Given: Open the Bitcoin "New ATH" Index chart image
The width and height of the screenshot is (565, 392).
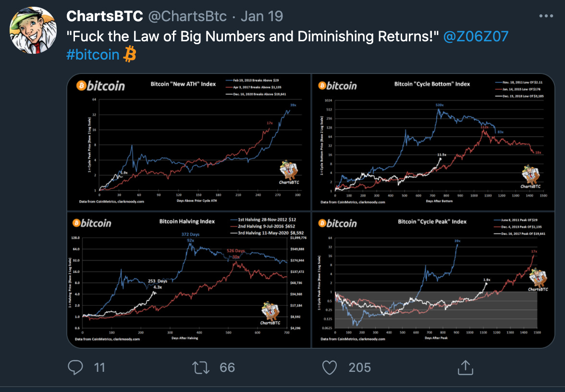Looking at the screenshot, I should [189, 142].
